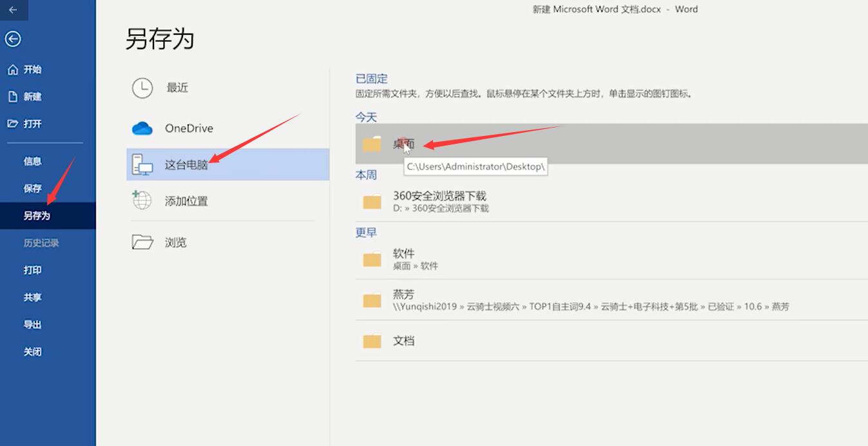Click the folder icon for 桌面
This screenshot has width=868, height=446.
click(372, 144)
